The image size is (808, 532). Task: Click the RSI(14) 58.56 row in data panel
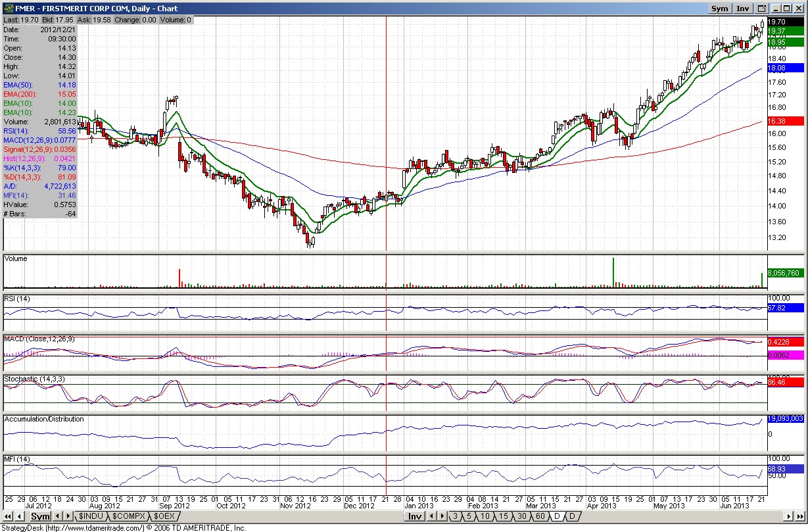(x=40, y=131)
